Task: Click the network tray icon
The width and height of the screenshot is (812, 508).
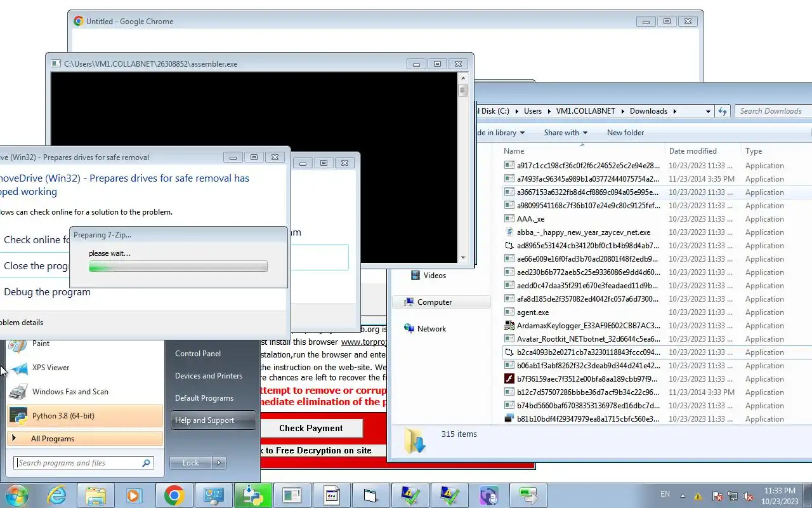Action: click(733, 496)
